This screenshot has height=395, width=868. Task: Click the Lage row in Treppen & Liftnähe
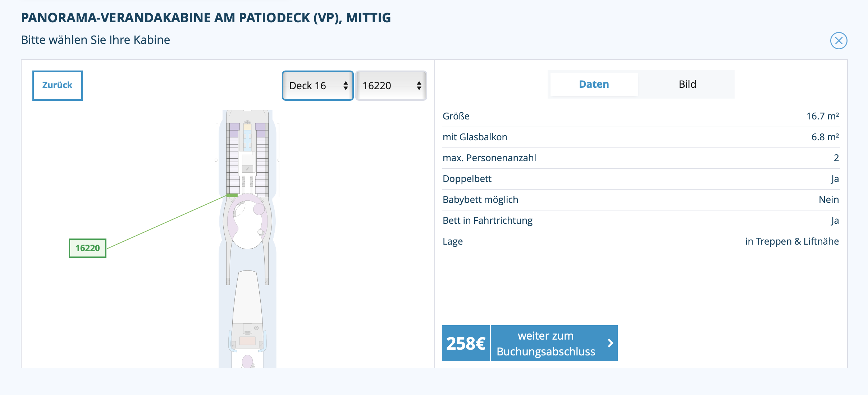pos(640,241)
